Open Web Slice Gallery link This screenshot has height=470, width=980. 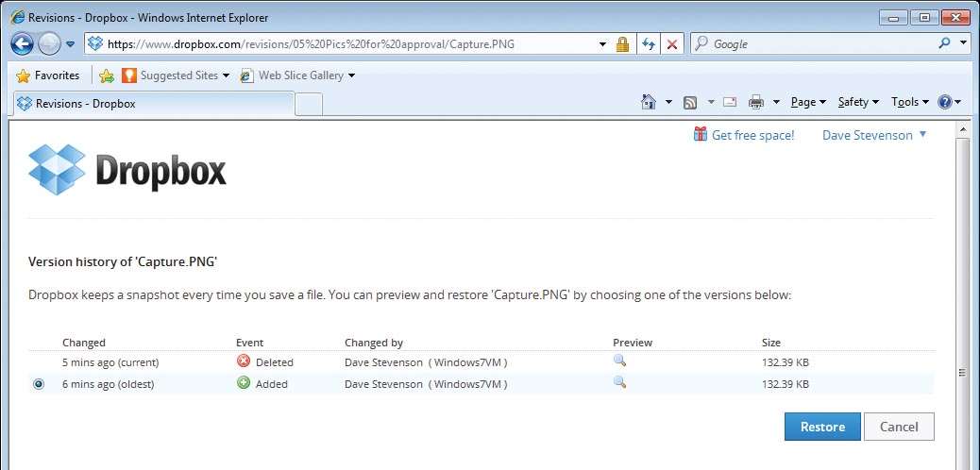297,76
